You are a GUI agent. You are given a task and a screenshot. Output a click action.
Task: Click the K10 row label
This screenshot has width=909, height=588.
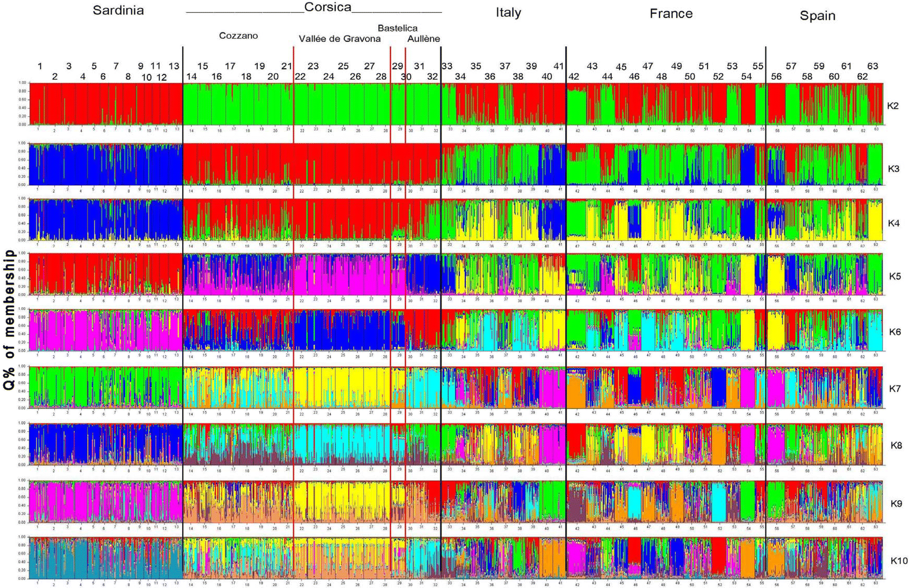899,561
